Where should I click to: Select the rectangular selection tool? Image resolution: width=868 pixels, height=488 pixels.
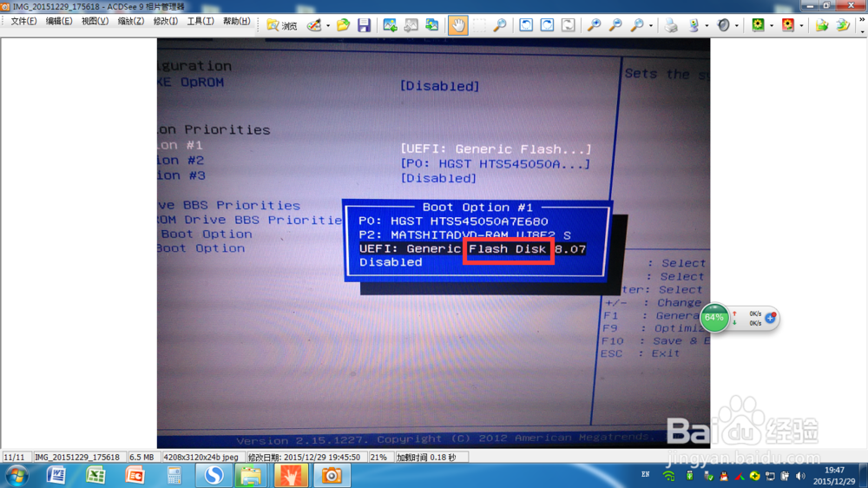(x=479, y=25)
